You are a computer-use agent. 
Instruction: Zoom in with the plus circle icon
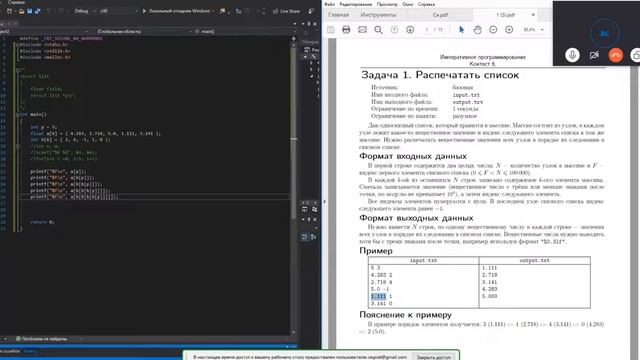509,30
